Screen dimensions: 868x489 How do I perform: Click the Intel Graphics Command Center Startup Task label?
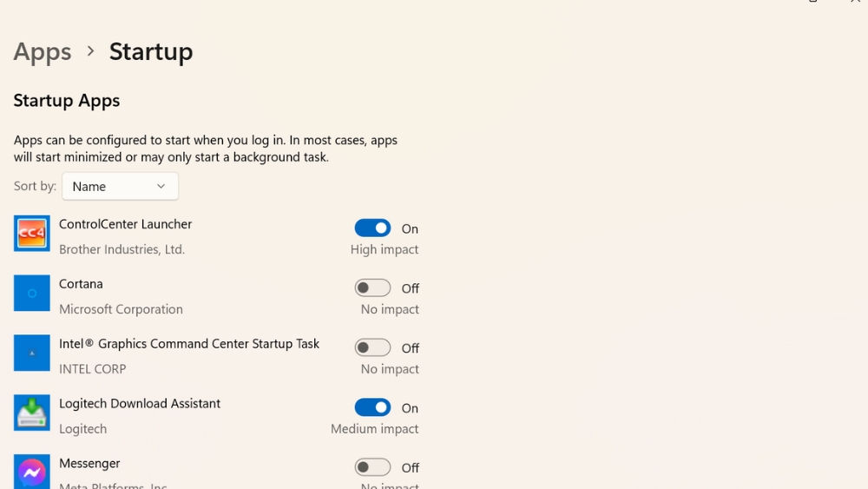pos(189,343)
